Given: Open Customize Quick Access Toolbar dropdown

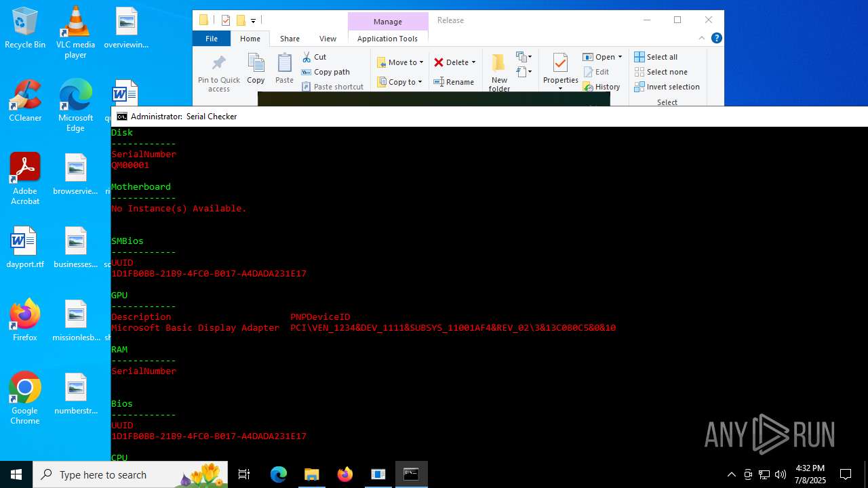Looking at the screenshot, I should point(253,21).
